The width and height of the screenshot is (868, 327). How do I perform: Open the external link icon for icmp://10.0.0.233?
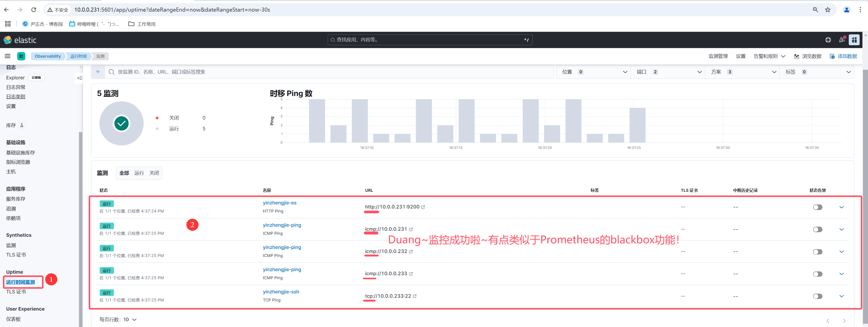coord(411,274)
